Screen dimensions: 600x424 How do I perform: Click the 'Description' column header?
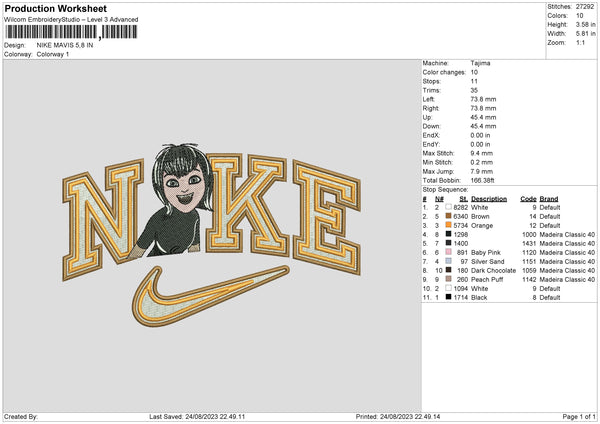coord(489,199)
